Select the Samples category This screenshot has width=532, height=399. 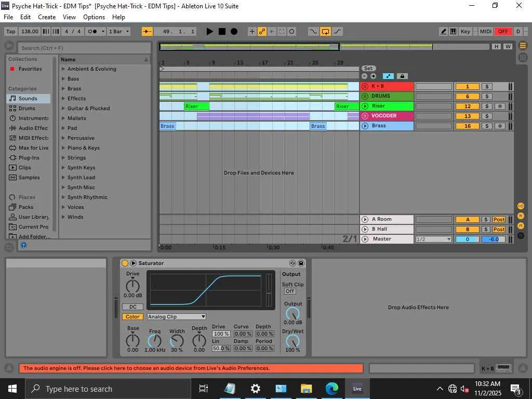click(29, 178)
